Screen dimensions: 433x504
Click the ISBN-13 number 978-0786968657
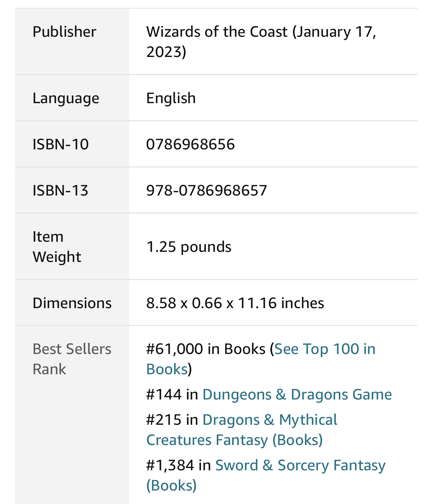pos(206,190)
